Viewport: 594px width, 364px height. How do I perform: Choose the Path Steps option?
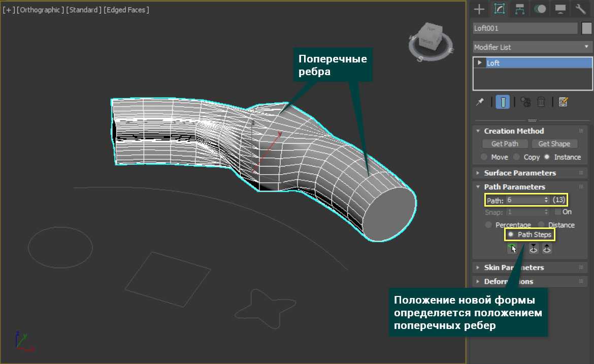coord(511,235)
